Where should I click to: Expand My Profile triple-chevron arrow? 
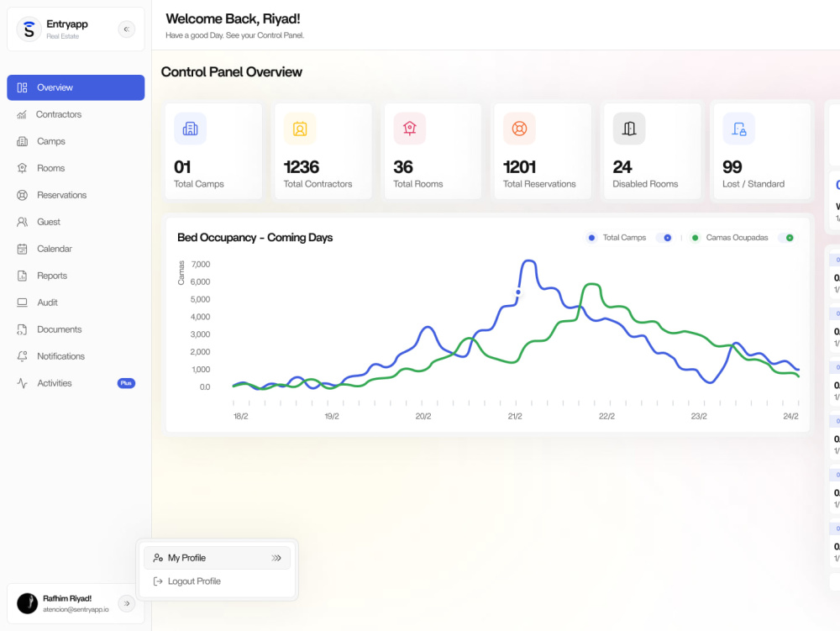click(x=276, y=558)
